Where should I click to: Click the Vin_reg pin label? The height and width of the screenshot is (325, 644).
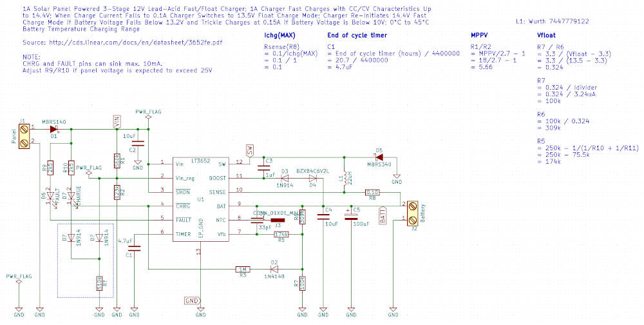point(185,179)
